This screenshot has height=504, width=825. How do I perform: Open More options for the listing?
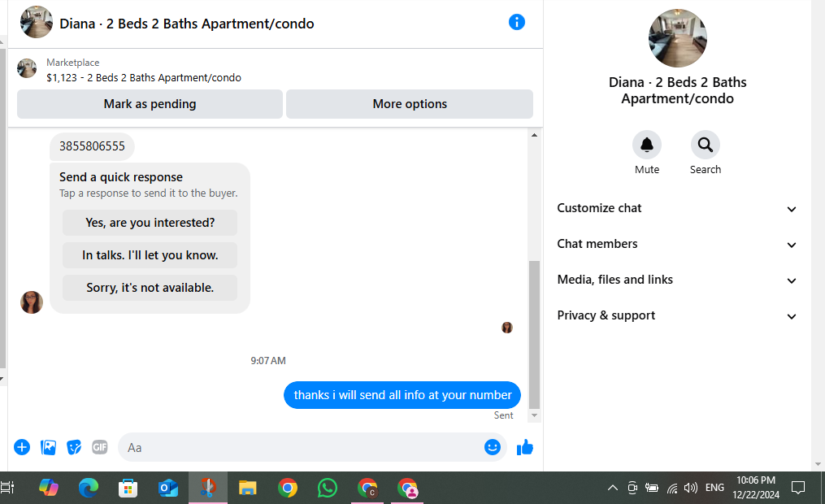click(x=410, y=104)
